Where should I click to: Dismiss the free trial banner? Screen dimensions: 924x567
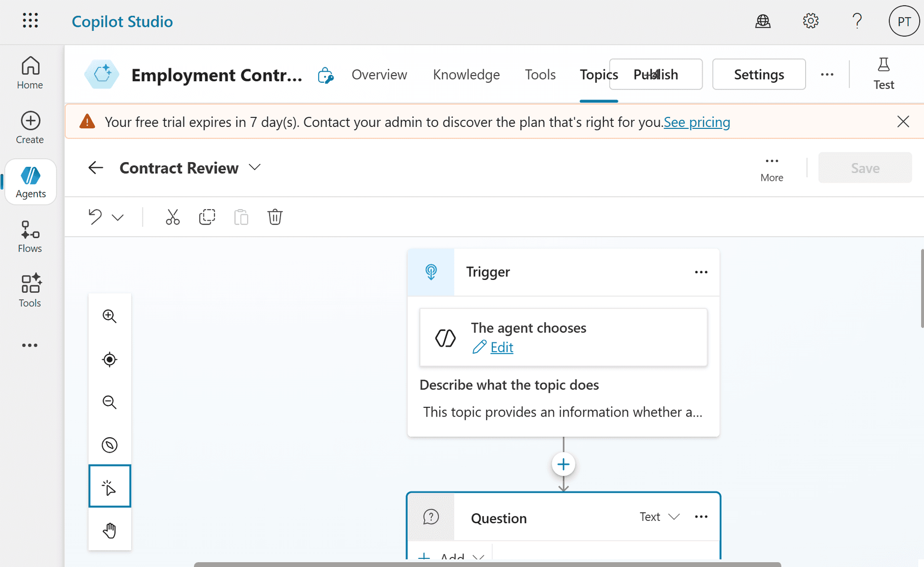pos(903,122)
